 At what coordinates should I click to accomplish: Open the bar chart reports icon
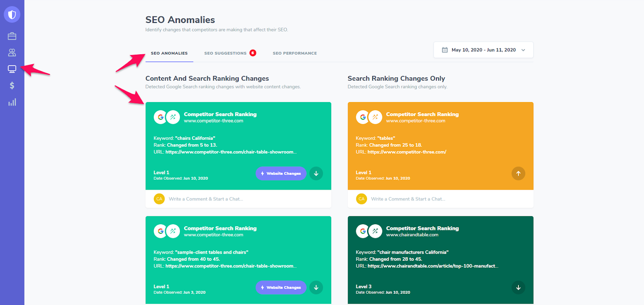[x=12, y=102]
